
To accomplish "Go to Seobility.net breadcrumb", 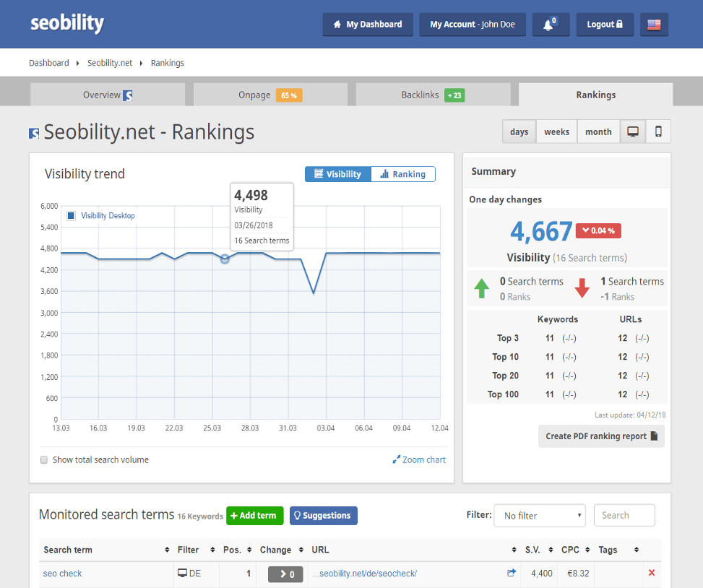I will [110, 63].
